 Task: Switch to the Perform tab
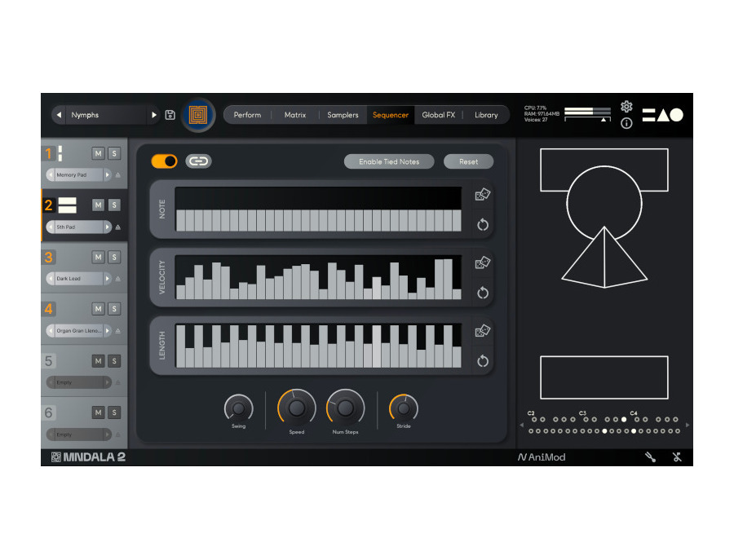(x=247, y=115)
